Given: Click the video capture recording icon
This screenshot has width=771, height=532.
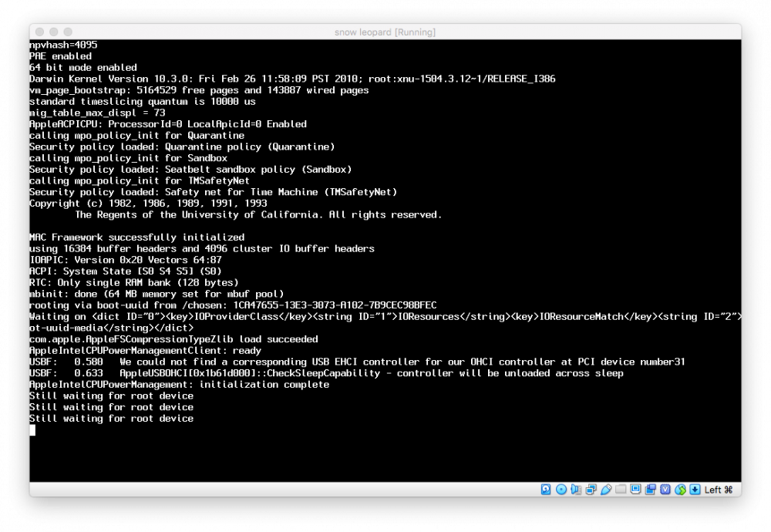Looking at the screenshot, I should tap(651, 490).
